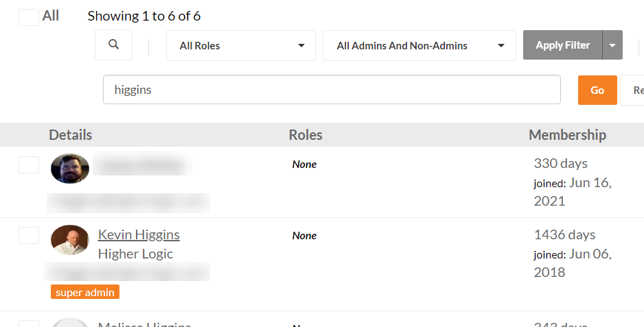Open the Melissa Higgins partially visible link

pyautogui.click(x=145, y=324)
